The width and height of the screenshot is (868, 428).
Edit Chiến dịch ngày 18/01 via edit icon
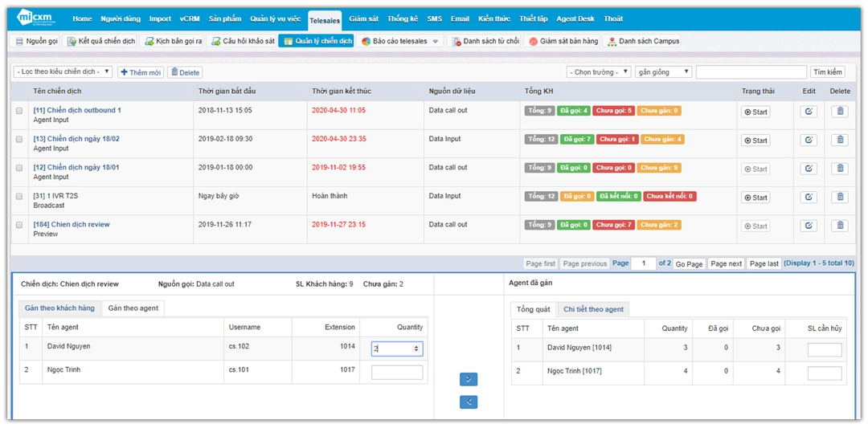point(809,169)
